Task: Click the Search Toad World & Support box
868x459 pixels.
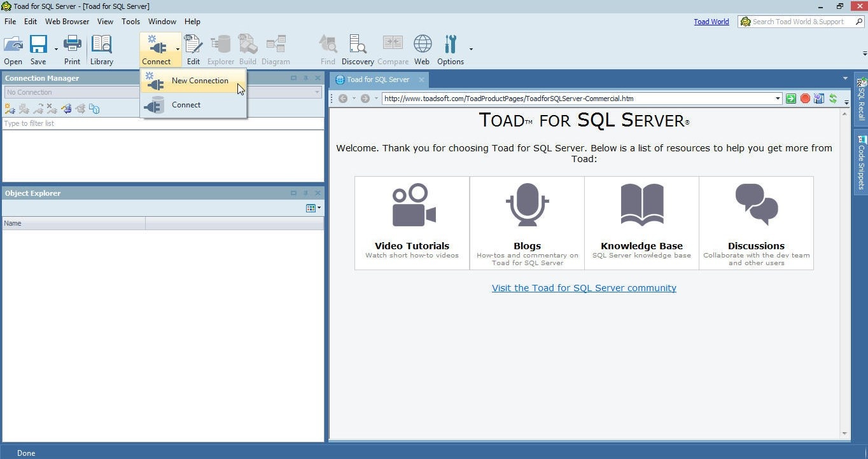Action: click(x=801, y=22)
